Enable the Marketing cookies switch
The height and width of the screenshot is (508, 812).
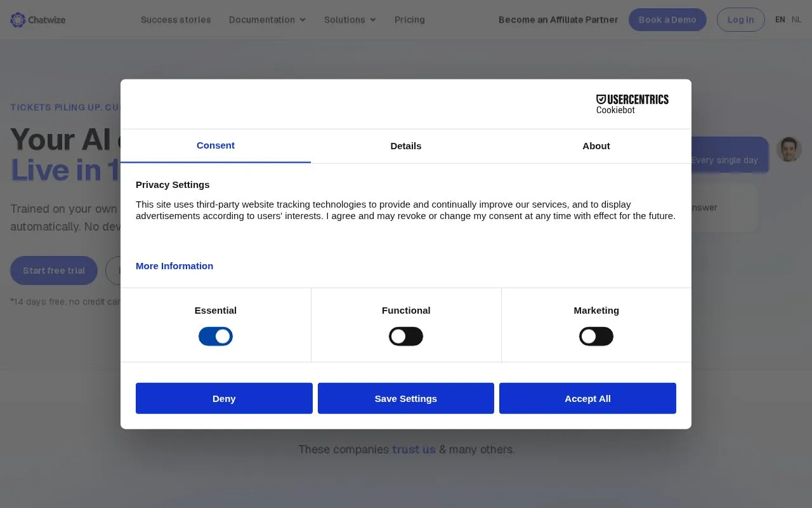pyautogui.click(x=596, y=337)
